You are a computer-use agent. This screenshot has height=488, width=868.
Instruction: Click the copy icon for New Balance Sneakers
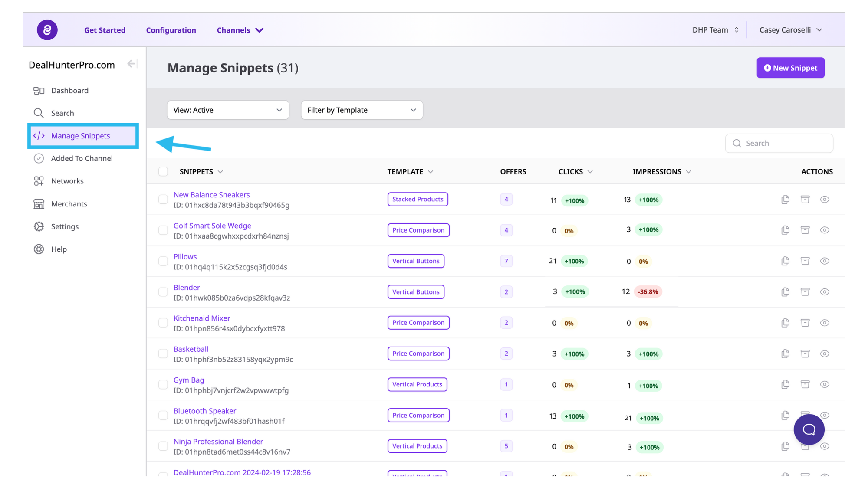pyautogui.click(x=785, y=200)
